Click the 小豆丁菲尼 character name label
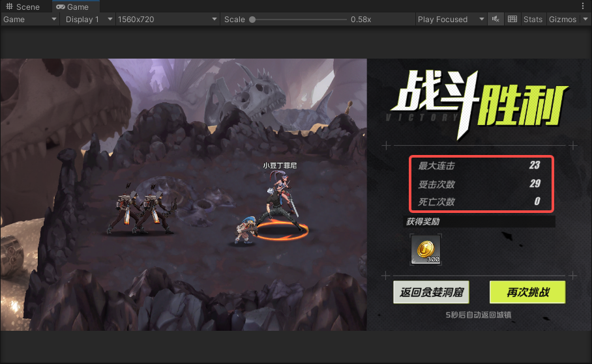 [280, 165]
